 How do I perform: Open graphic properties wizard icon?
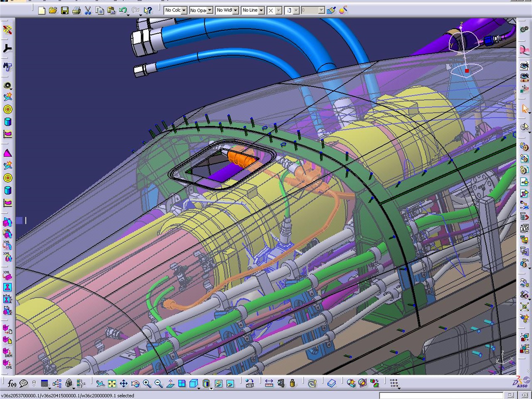point(343,10)
